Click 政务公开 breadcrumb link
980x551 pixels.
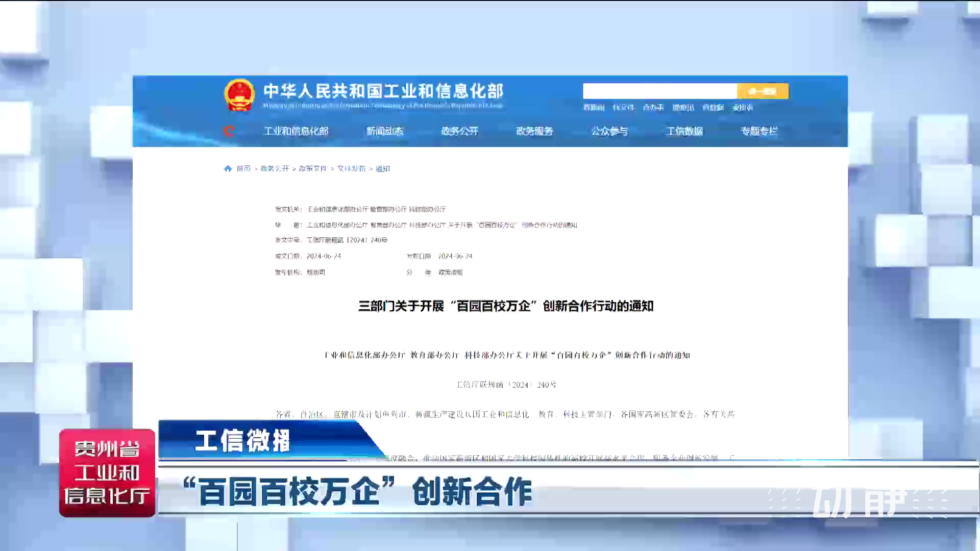click(x=275, y=168)
